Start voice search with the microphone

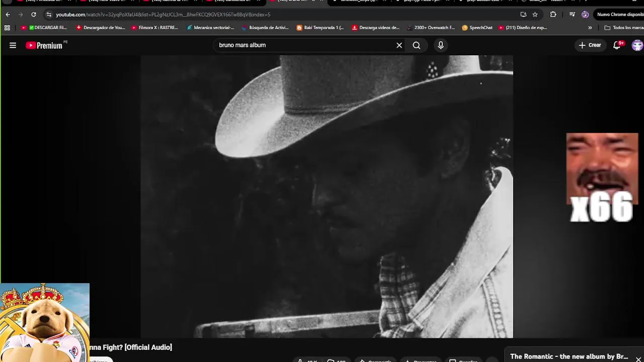pyautogui.click(x=441, y=45)
